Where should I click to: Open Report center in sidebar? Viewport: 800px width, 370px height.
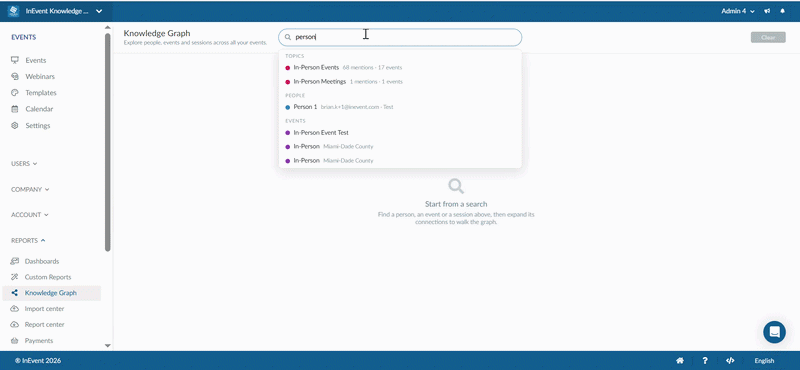coord(44,325)
